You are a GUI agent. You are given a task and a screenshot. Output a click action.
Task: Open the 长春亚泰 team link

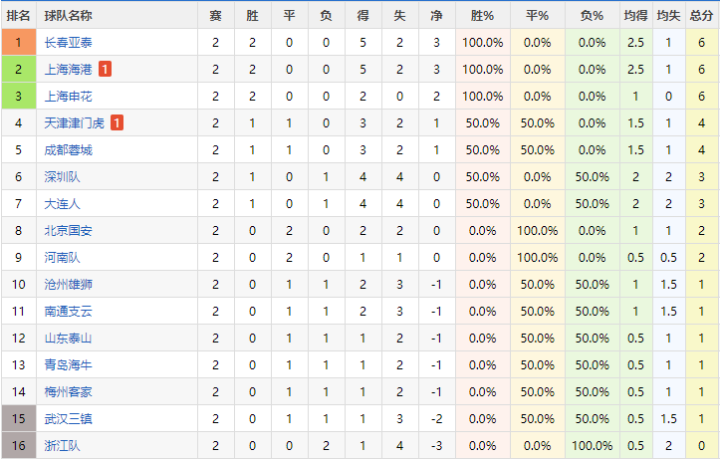(68, 43)
